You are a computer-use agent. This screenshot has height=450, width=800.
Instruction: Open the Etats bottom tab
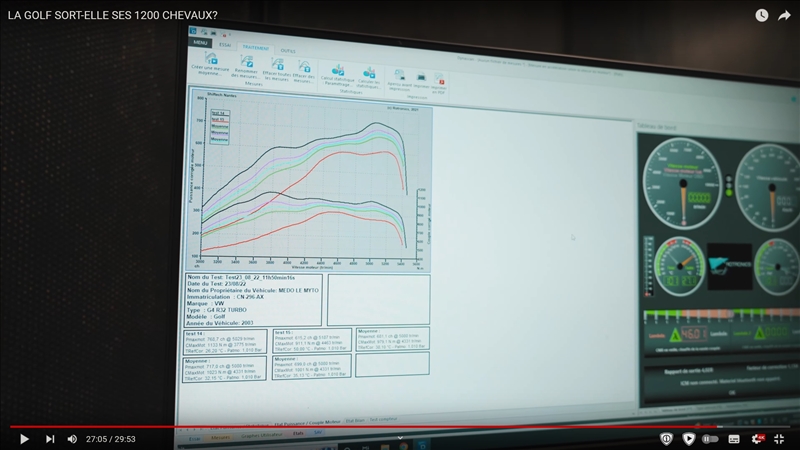tap(298, 434)
